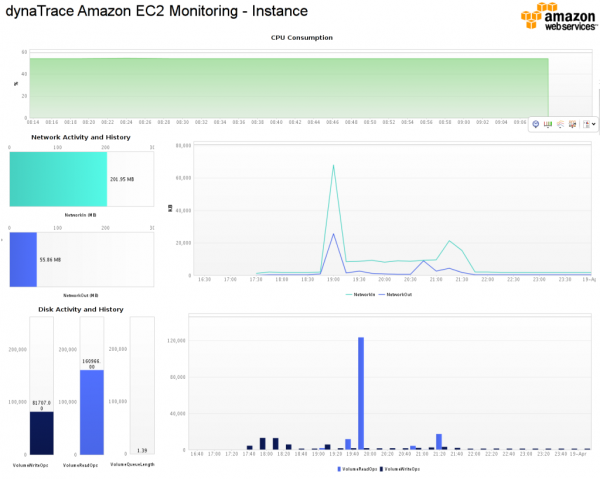Click the blue NetworkOut bar

point(23,259)
